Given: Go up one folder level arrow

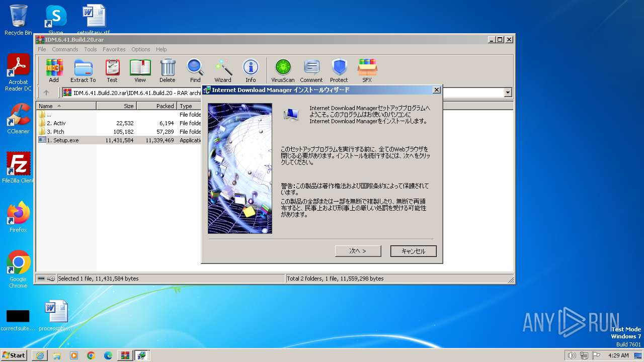Looking at the screenshot, I should 46,93.
